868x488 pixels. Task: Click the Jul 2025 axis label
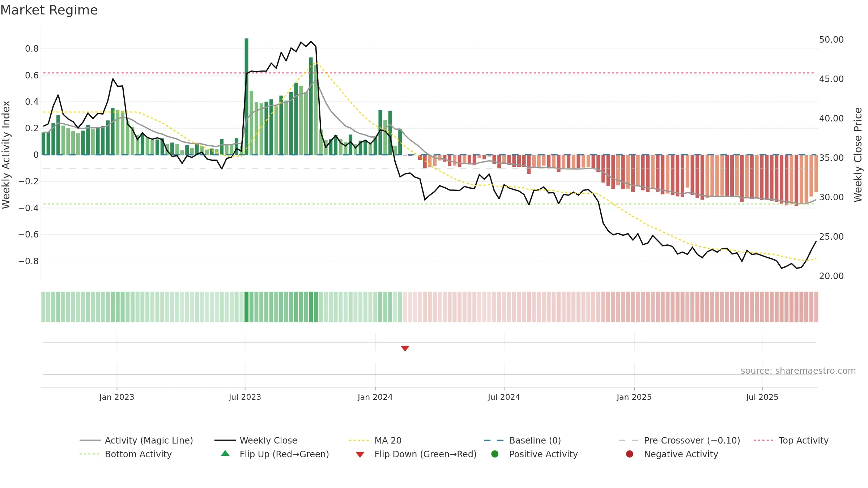[x=762, y=397]
